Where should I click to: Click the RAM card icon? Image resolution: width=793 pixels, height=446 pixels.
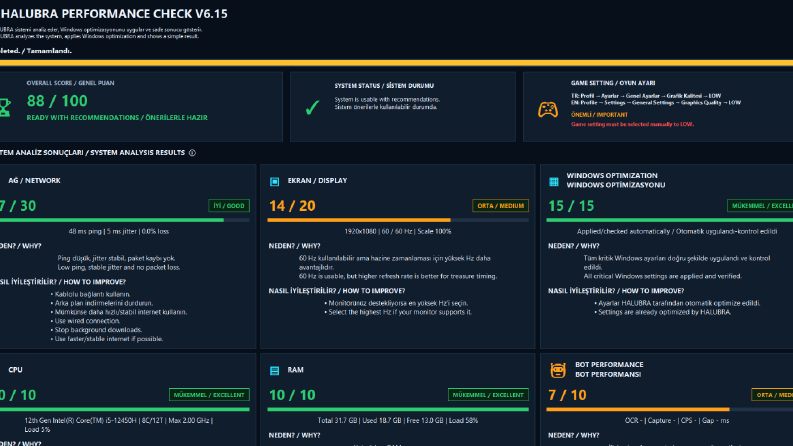tap(275, 371)
